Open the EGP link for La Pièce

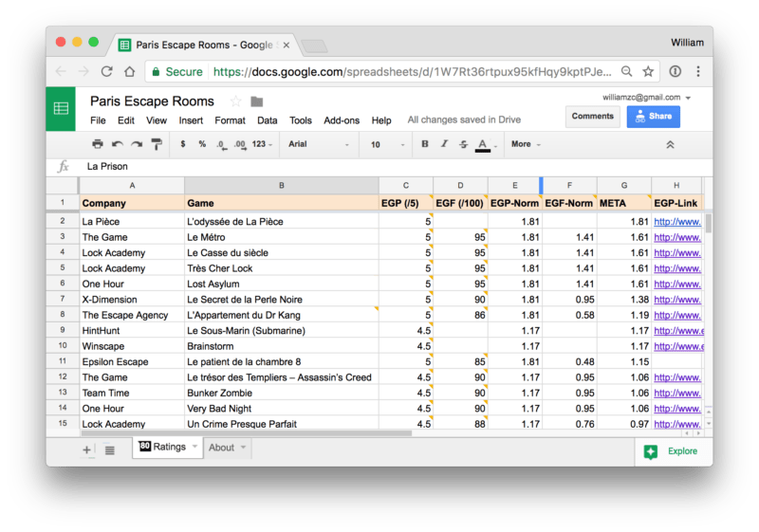tap(677, 222)
